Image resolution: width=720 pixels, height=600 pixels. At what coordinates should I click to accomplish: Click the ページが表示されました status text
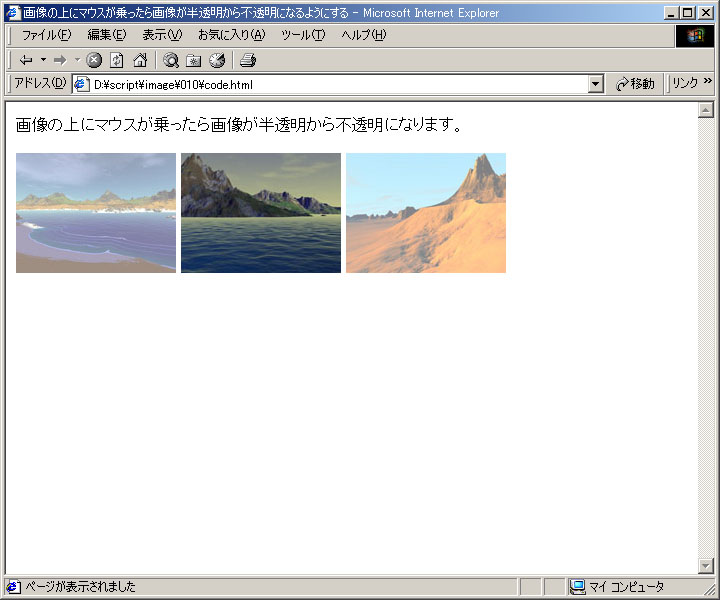point(80,587)
